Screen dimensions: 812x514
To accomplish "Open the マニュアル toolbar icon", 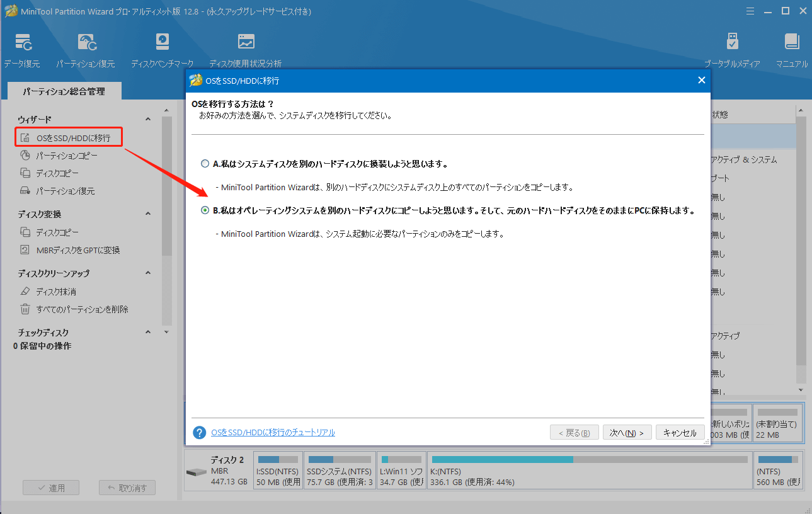I will [x=792, y=42].
